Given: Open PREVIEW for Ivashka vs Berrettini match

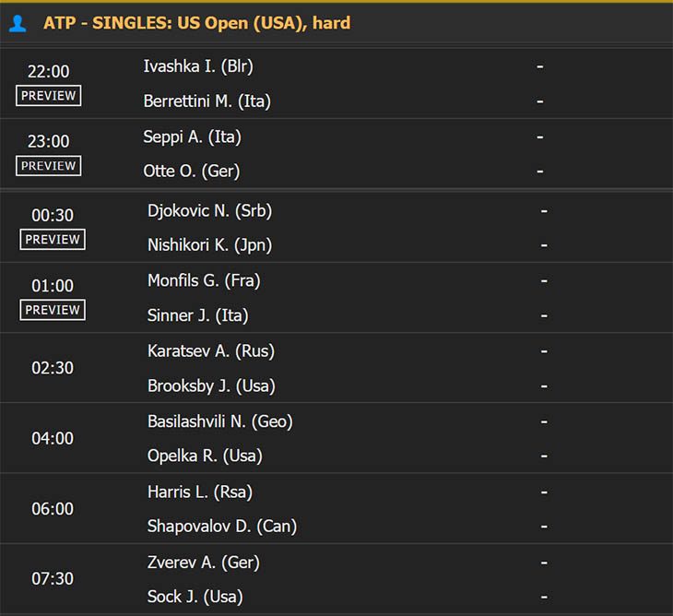Looking at the screenshot, I should [x=49, y=95].
